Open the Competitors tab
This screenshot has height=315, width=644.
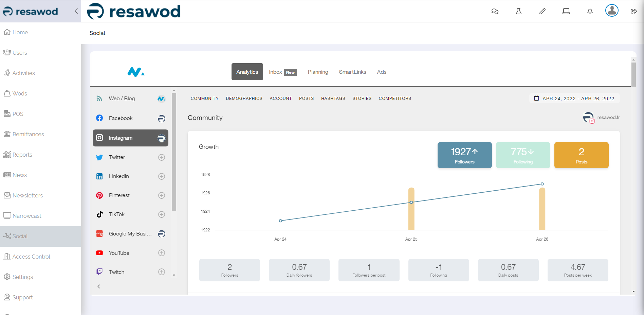(395, 98)
